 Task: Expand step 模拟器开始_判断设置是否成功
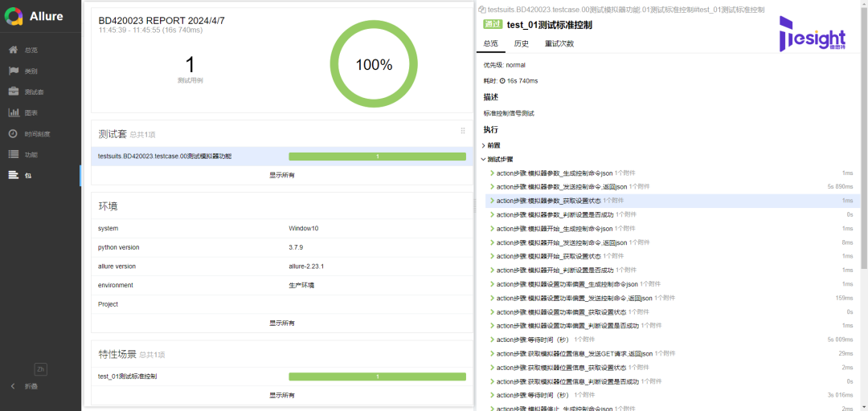(671, 270)
